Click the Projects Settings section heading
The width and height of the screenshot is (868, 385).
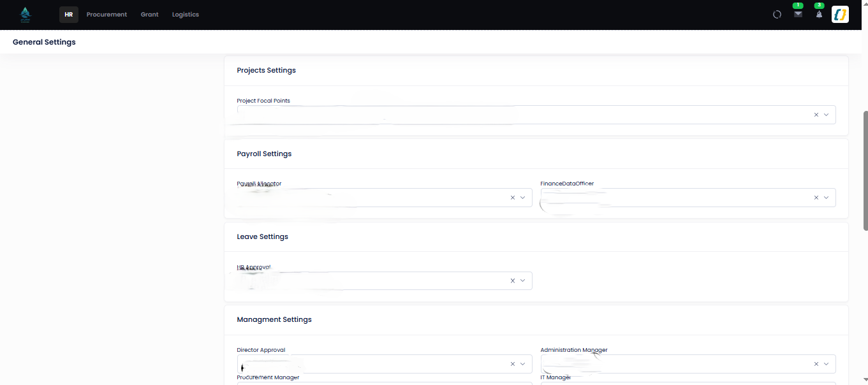click(267, 70)
